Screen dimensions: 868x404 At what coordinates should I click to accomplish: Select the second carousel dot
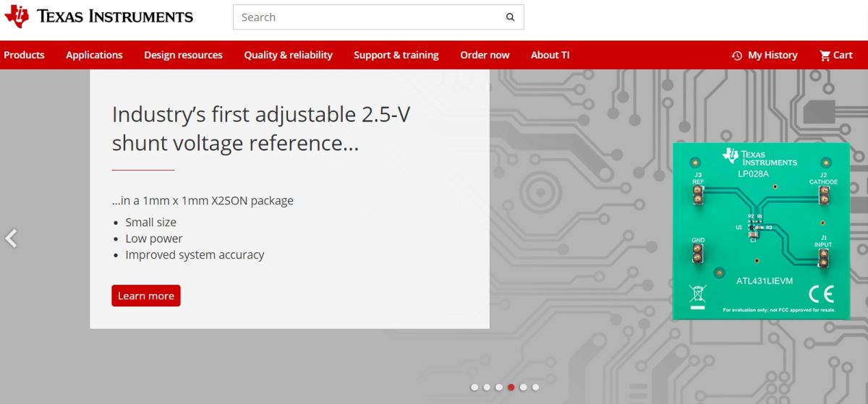coord(487,387)
